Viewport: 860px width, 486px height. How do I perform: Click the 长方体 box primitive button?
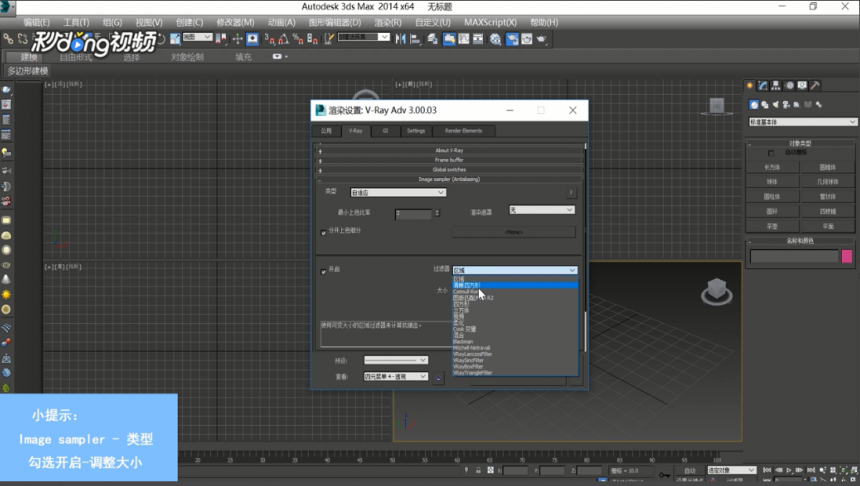point(772,167)
